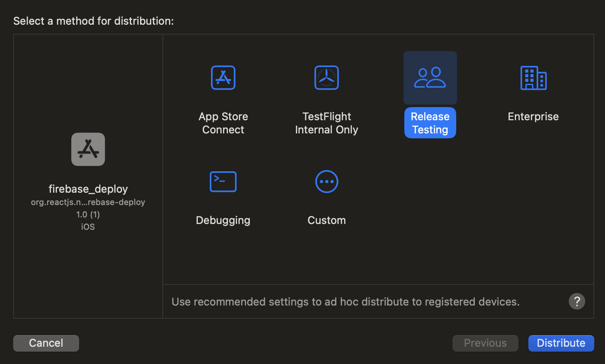Click the org.reactjs bundle identifier text
The image size is (605, 364).
coord(88,202)
